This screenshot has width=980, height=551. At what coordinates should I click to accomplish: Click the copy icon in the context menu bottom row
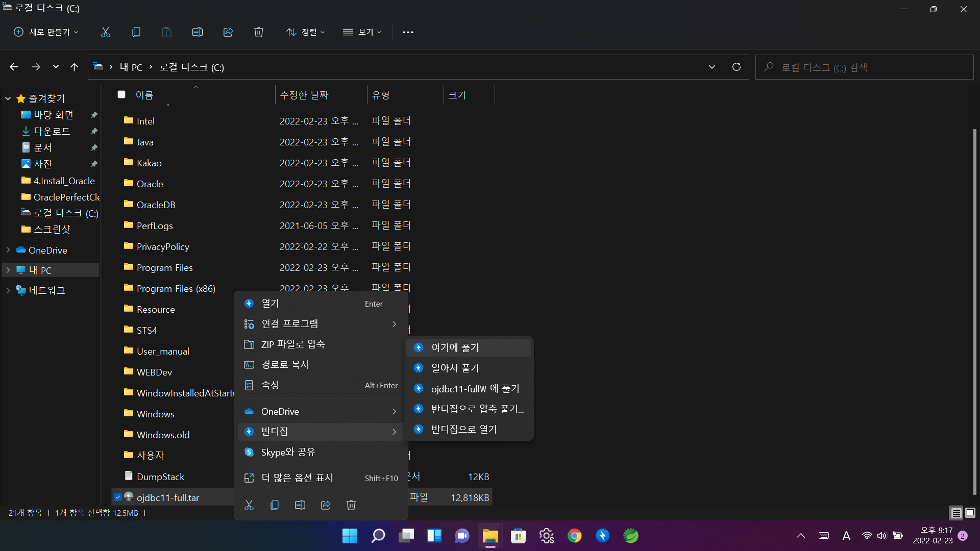click(275, 505)
